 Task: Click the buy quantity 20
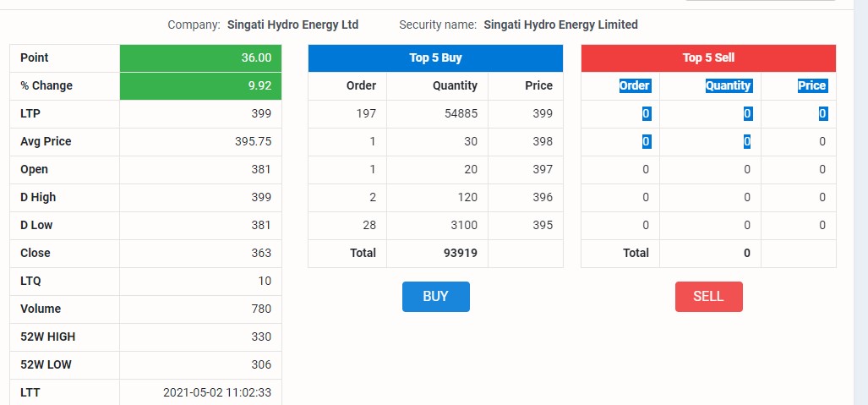471,170
